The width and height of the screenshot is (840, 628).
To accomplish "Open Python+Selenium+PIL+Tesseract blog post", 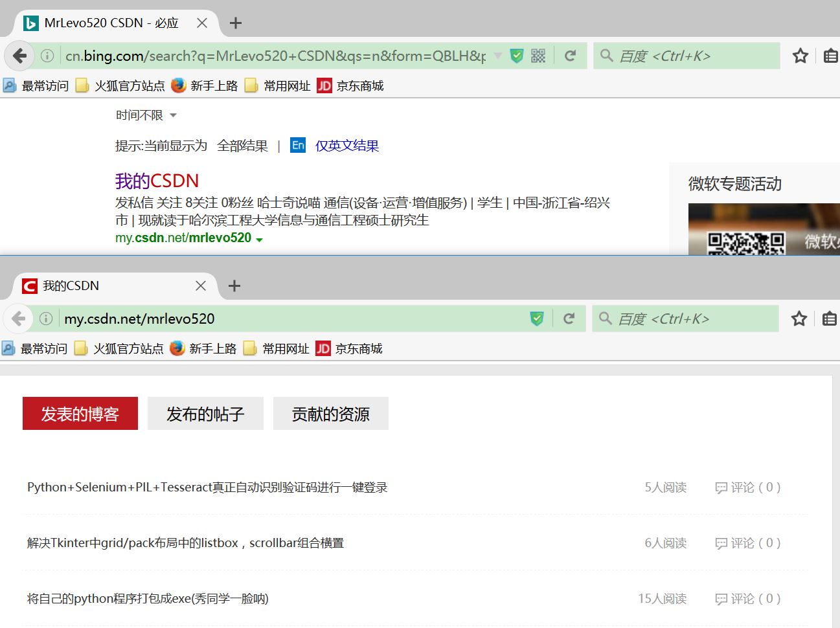I will [x=207, y=488].
